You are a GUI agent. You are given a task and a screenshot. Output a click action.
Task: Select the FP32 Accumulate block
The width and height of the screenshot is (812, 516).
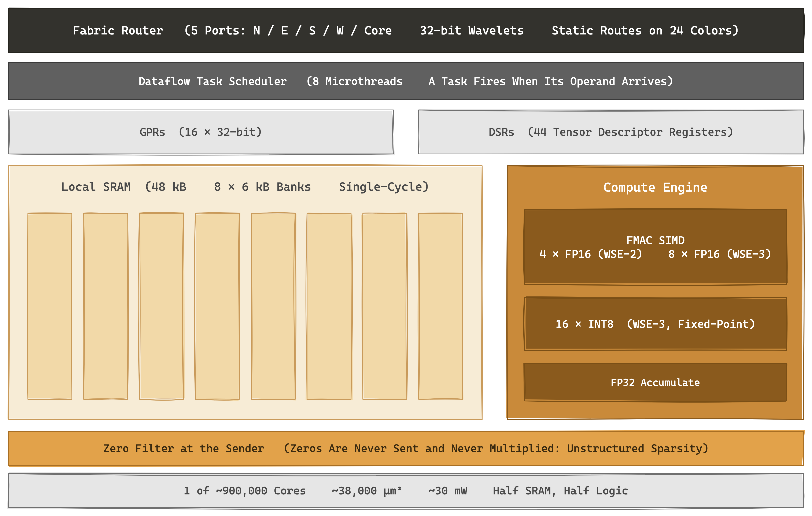pyautogui.click(x=655, y=382)
